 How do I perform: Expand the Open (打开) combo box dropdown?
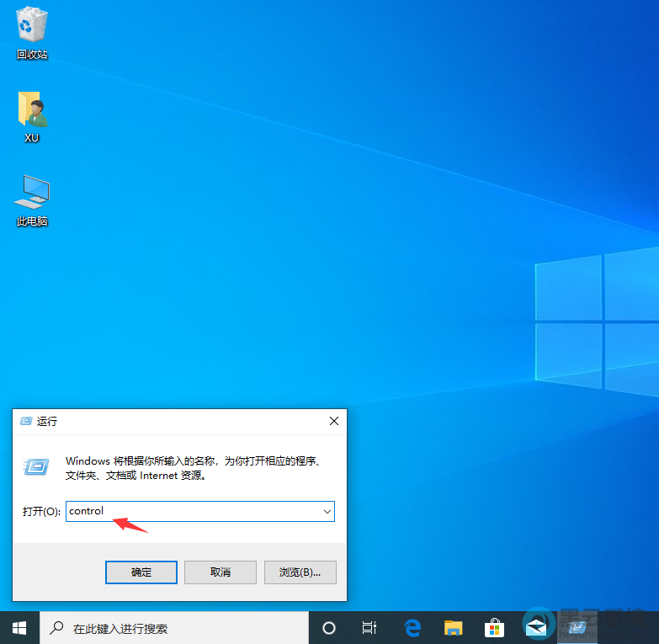(326, 511)
